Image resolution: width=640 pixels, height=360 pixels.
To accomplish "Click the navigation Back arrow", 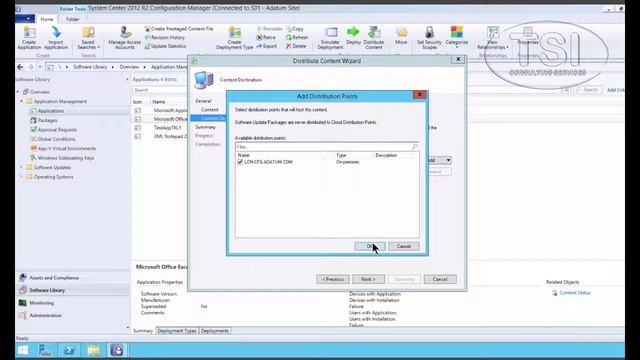I will click(20, 67).
